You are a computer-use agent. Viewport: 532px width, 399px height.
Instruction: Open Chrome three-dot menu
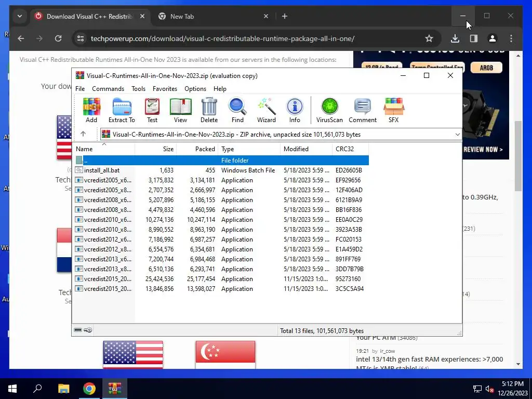tap(511, 38)
